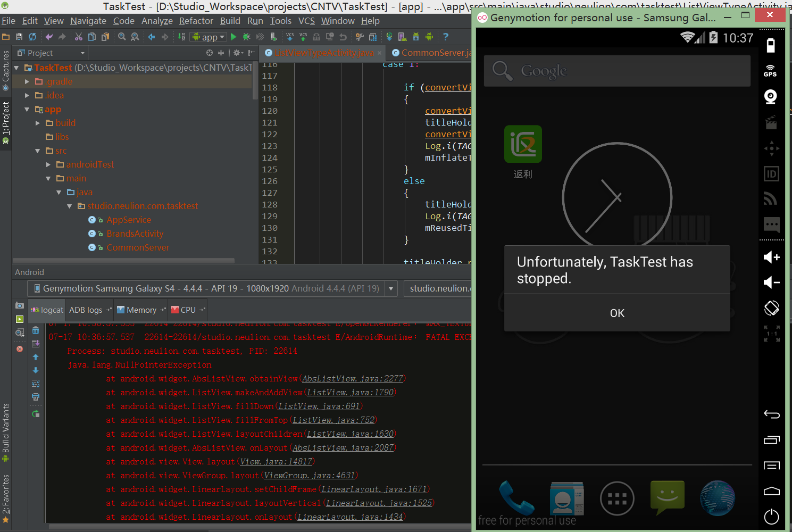The width and height of the screenshot is (792, 532).
Task: Click Genymotion volume down button
Action: pos(771,282)
